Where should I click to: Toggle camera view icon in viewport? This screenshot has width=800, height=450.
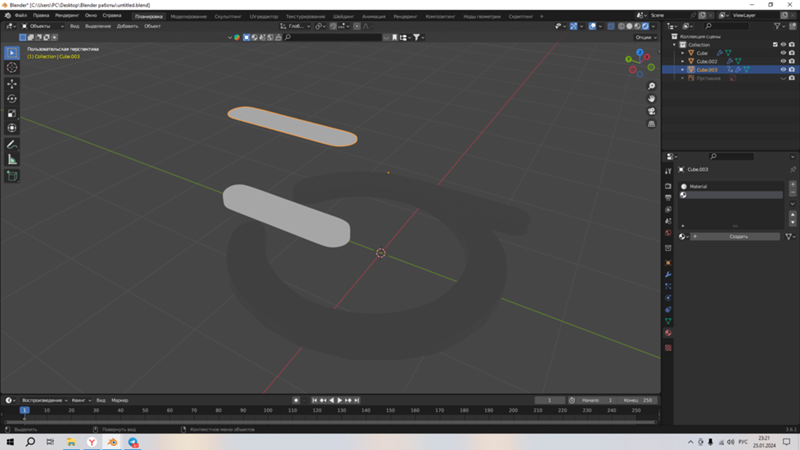pos(652,111)
